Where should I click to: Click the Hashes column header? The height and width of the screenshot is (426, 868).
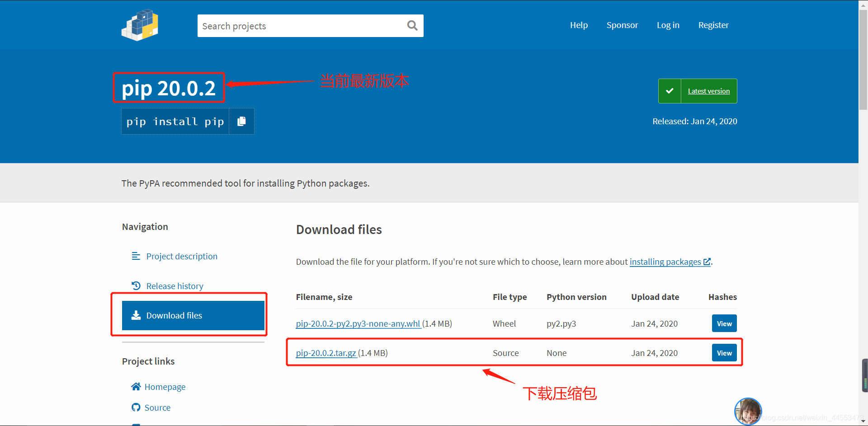pos(722,297)
